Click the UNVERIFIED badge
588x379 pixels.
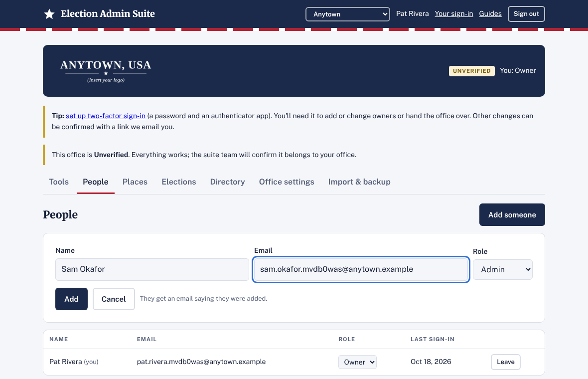[x=472, y=71]
